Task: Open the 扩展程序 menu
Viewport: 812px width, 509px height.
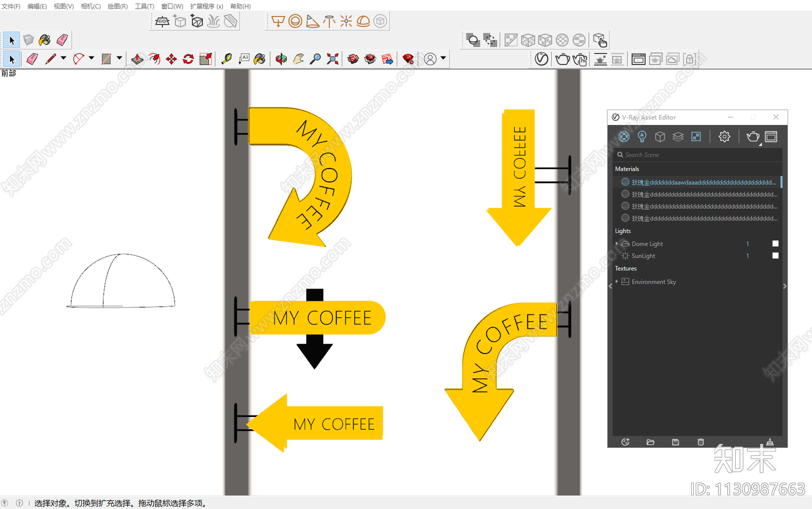Action: [207, 6]
